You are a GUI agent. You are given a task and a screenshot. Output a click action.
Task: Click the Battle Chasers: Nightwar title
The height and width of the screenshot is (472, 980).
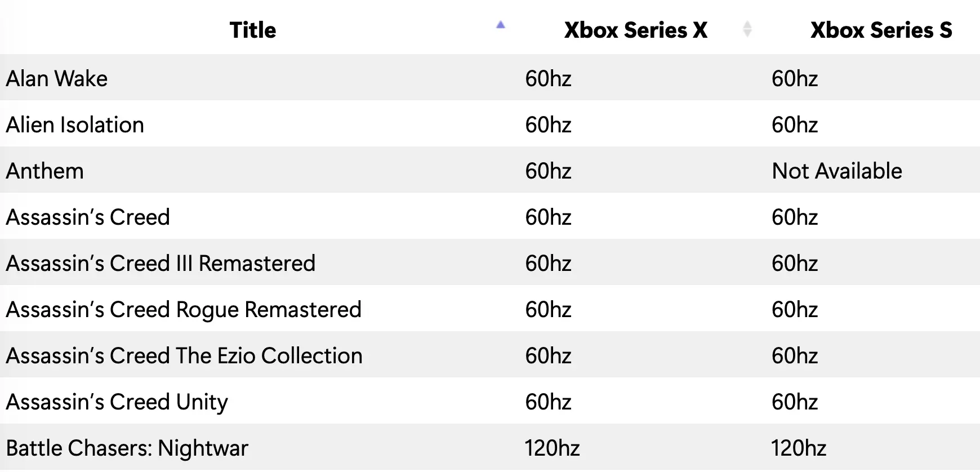127,448
